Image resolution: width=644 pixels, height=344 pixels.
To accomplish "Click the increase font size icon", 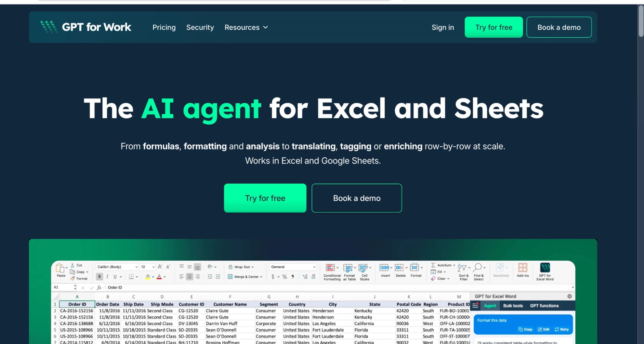I will (x=160, y=267).
